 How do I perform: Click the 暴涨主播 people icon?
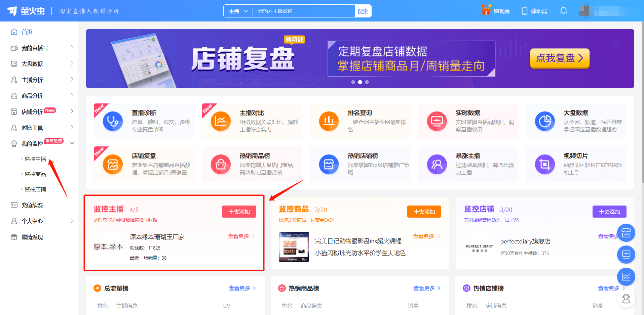(437, 164)
